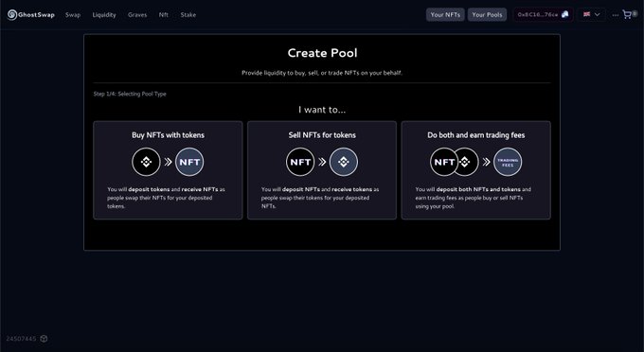Click the 'Provide liquidity to buy, sell' subtitle

(x=322, y=73)
